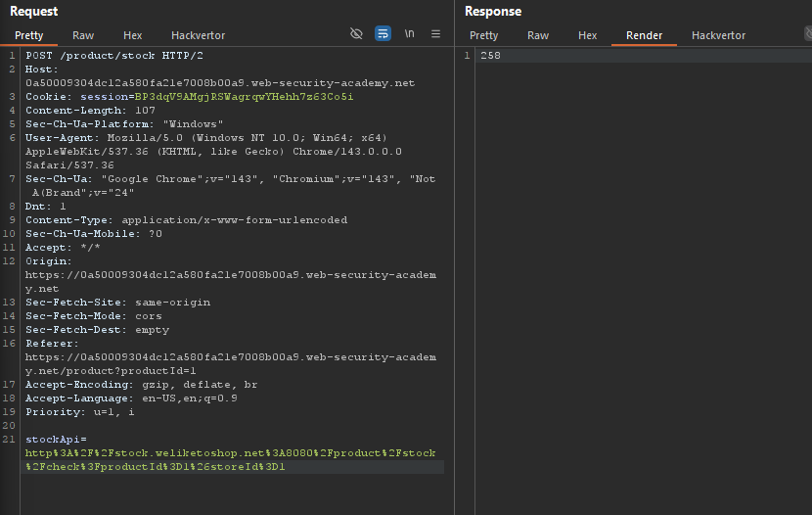Click the Safari/537.36 line

[x=69, y=165]
